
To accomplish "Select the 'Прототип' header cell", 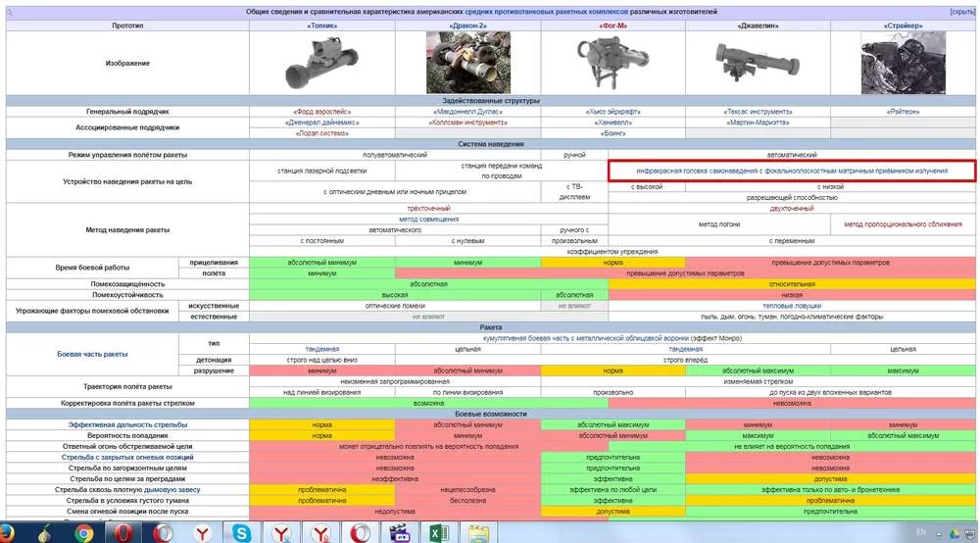I will click(127, 25).
